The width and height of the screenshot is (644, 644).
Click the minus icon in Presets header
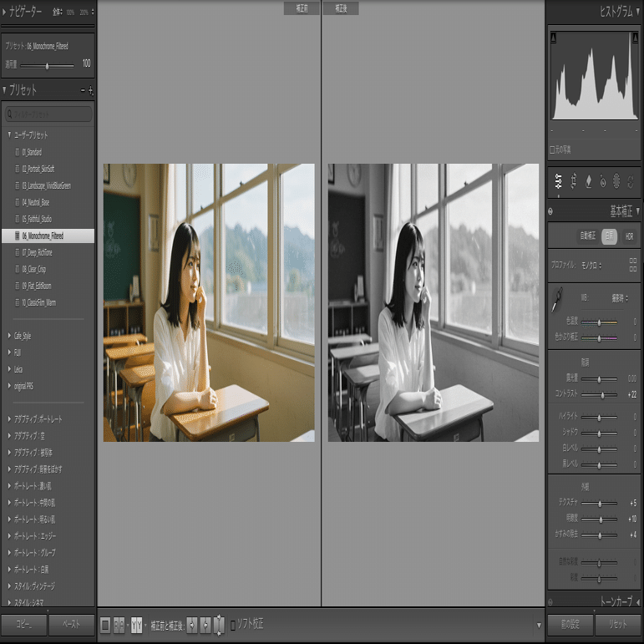[x=83, y=90]
